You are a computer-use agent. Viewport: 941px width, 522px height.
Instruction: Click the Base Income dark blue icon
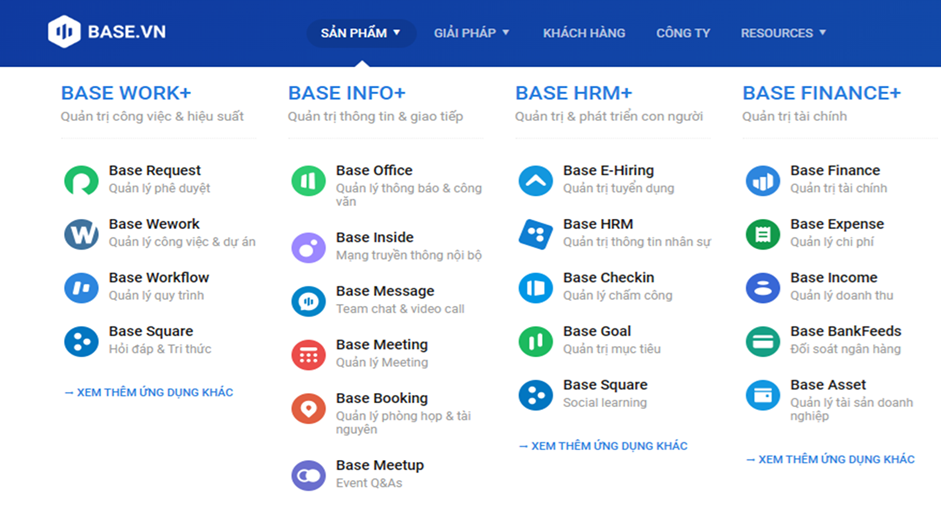coord(763,287)
